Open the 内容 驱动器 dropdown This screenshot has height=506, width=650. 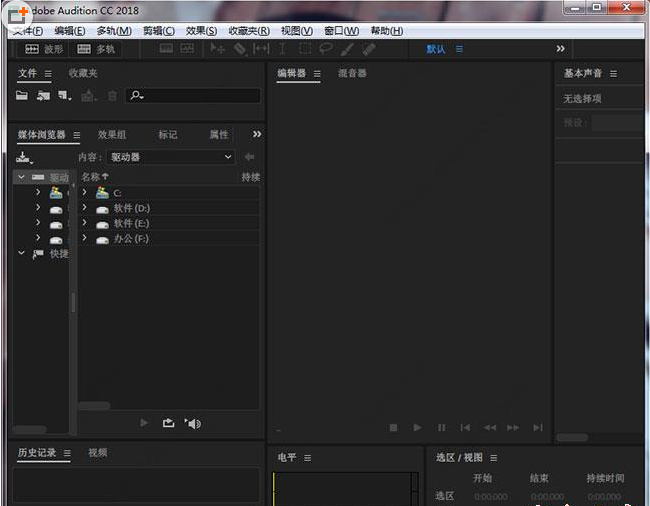click(170, 157)
